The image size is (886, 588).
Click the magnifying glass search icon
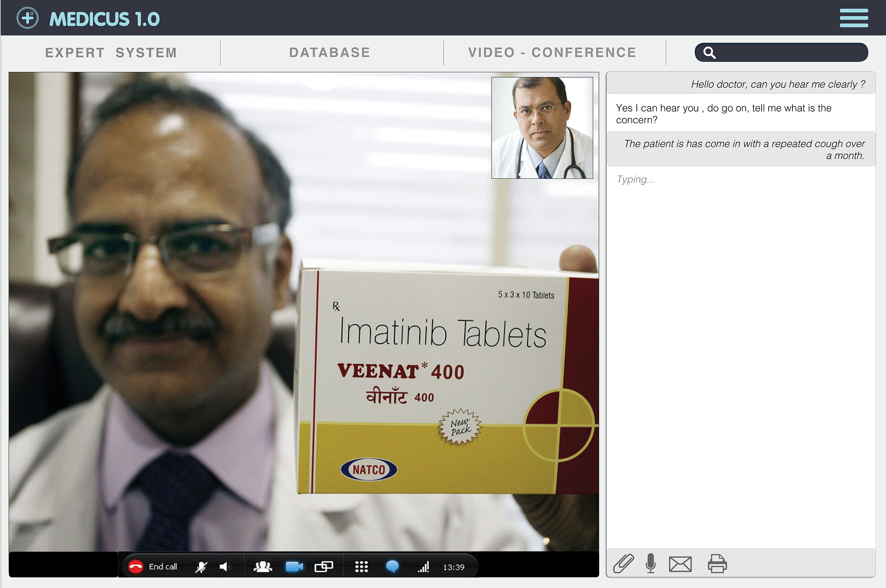point(709,52)
